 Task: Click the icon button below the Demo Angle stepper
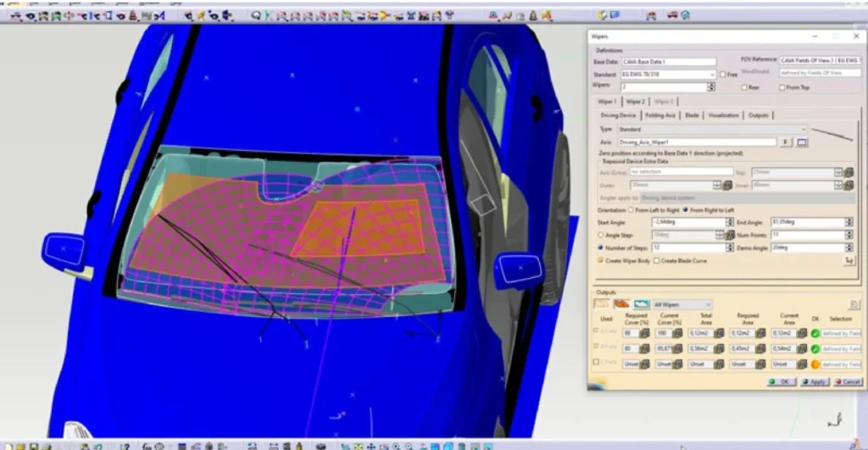849,261
